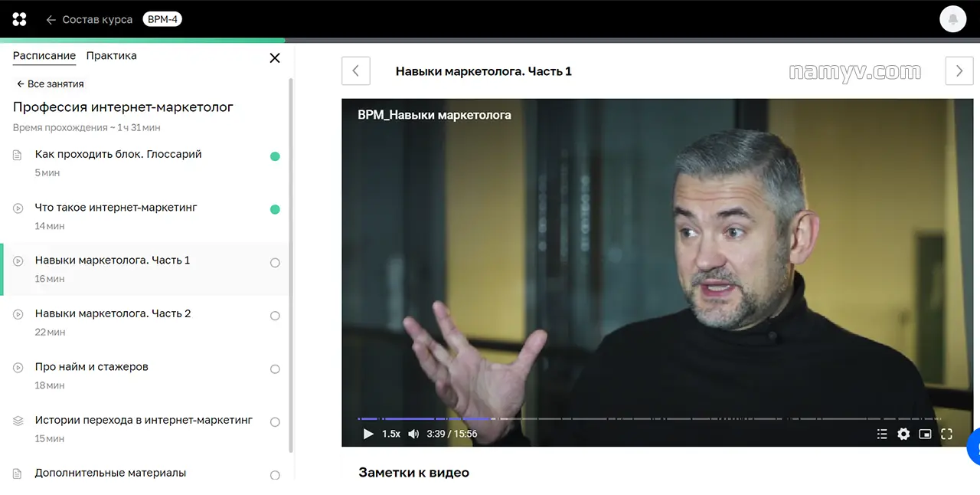
Task: Click the app grid icon in the top bar
Action: [18, 18]
